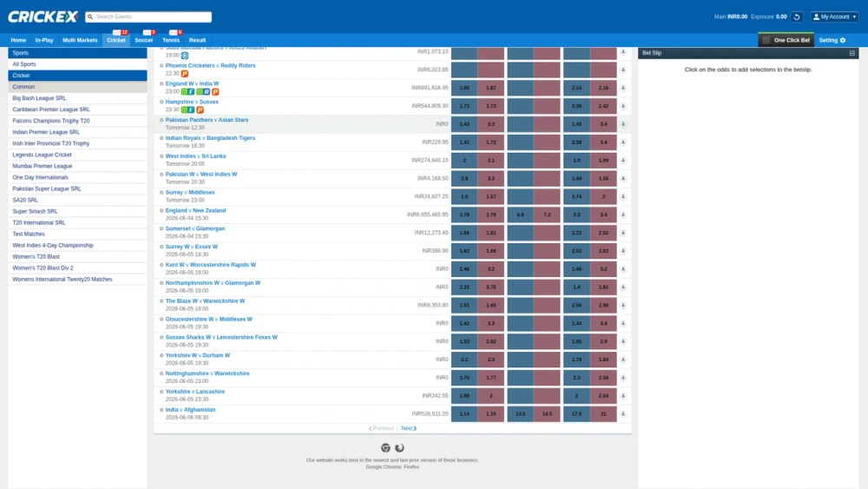
Task: Pin the Nottinghamshire v Warwickshire match
Action: [x=622, y=378]
